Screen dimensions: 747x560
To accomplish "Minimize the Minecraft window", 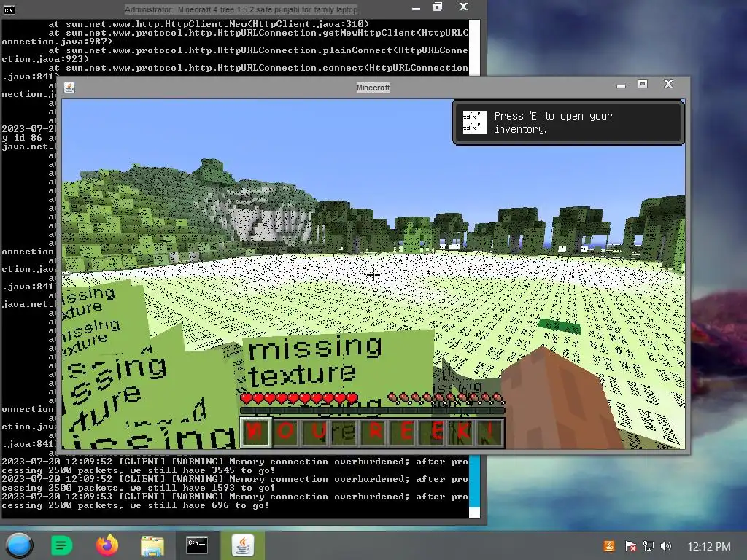I will pos(621,85).
